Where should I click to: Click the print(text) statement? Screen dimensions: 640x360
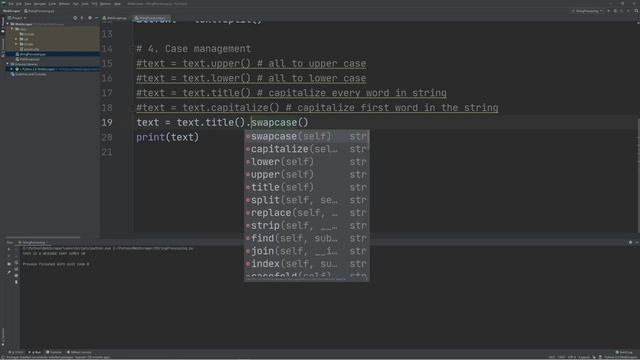pyautogui.click(x=167, y=137)
